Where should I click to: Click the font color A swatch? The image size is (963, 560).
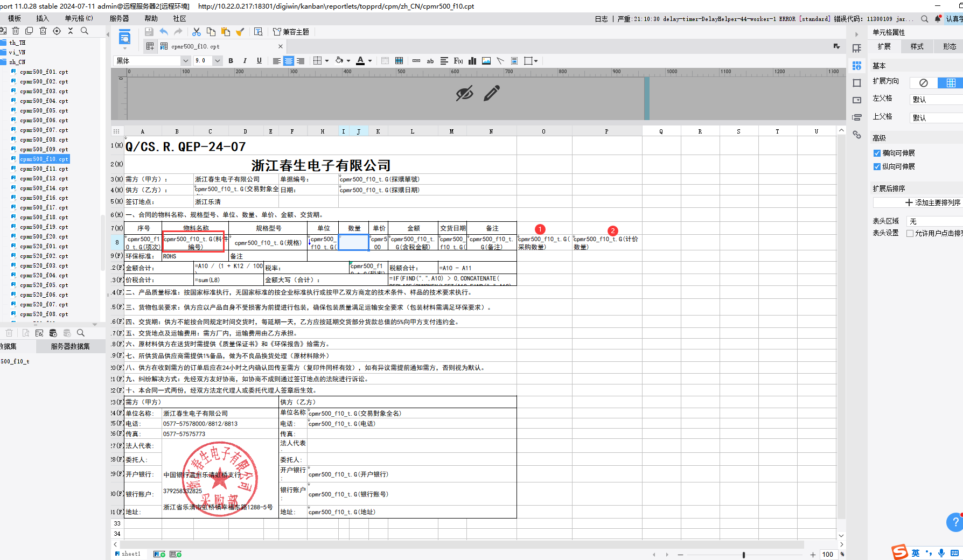pos(360,61)
